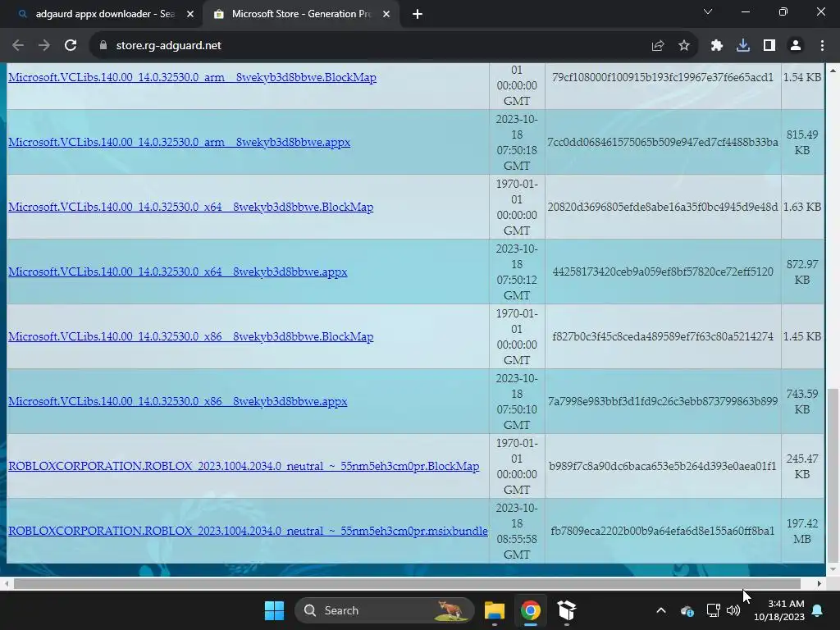
Task: Download VCLibs x64 BlockMap file link
Action: click(190, 207)
